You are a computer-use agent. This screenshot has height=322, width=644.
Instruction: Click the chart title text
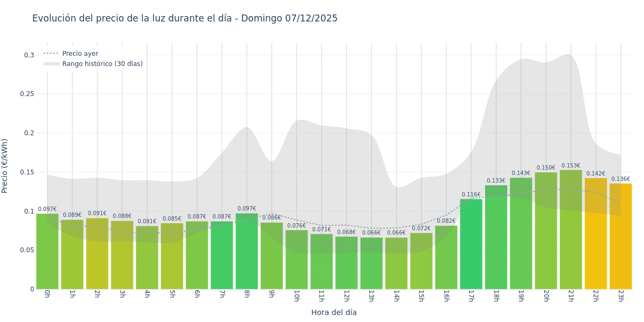click(x=185, y=18)
